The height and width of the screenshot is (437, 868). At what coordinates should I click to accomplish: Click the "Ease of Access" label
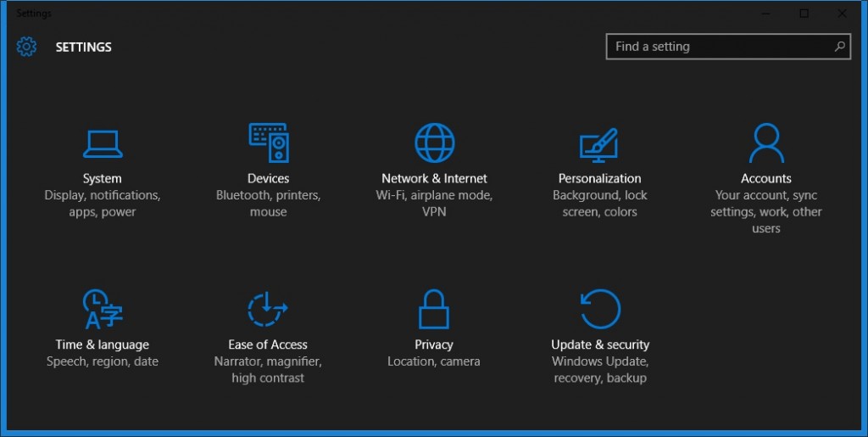click(268, 345)
